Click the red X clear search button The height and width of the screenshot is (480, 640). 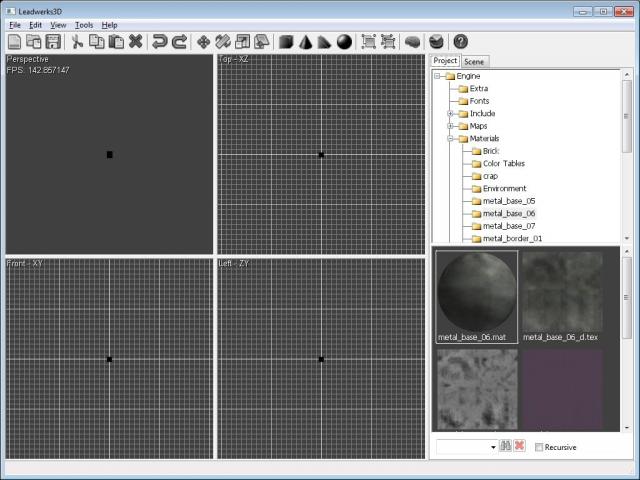click(x=520, y=446)
